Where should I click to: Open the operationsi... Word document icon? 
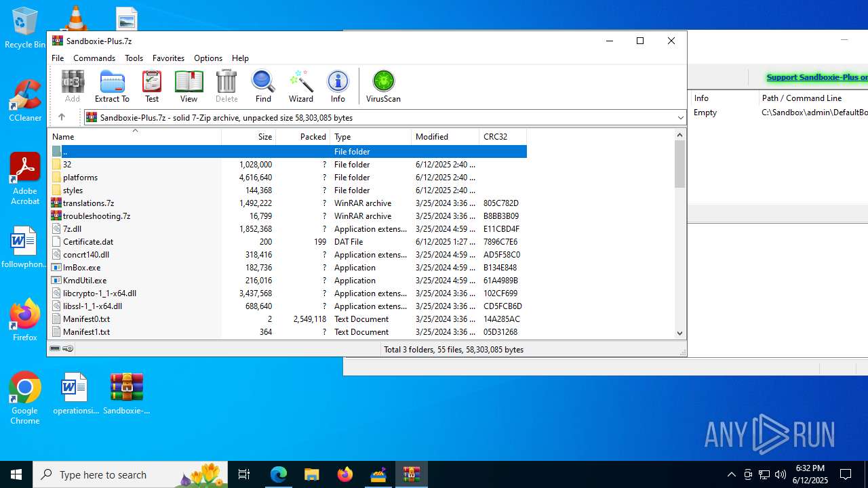pos(75,393)
